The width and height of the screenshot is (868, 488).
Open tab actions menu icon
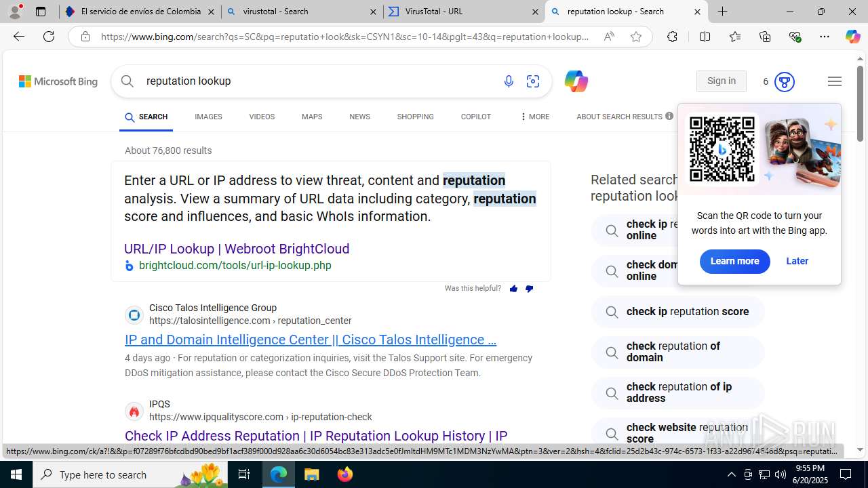coord(41,12)
